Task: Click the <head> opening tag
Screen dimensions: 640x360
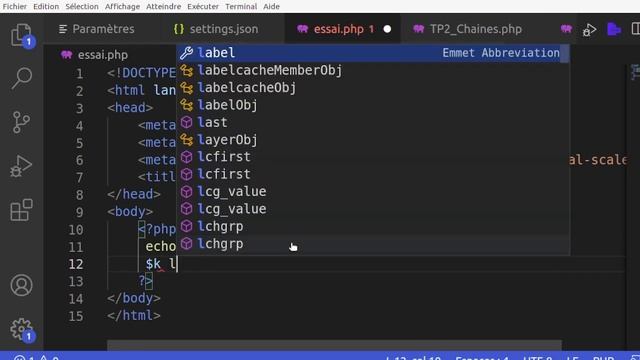Action: click(130, 108)
